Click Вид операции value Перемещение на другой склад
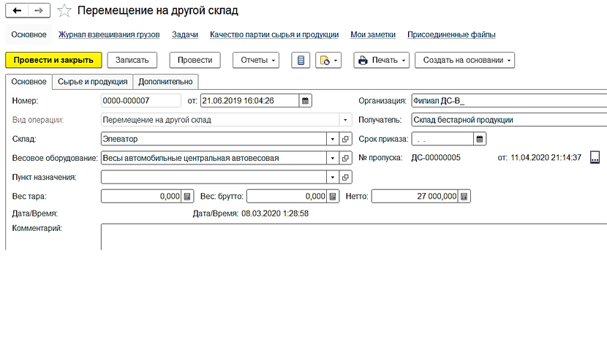The image size is (607, 364). (x=220, y=120)
